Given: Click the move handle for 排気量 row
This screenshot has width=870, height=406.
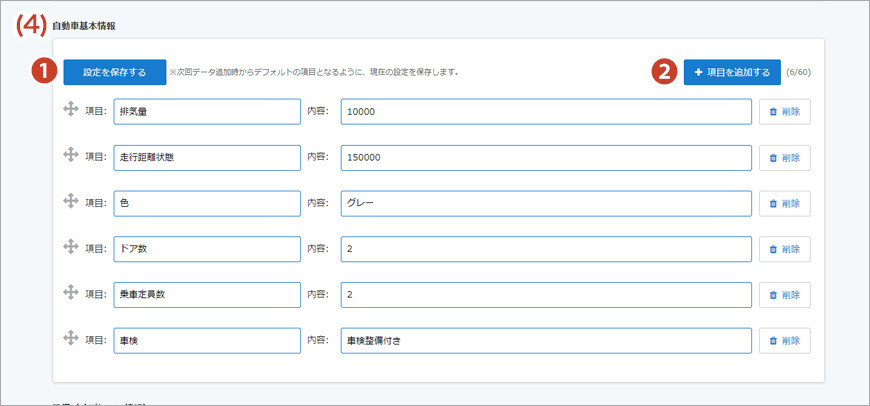Looking at the screenshot, I should pos(71,110).
